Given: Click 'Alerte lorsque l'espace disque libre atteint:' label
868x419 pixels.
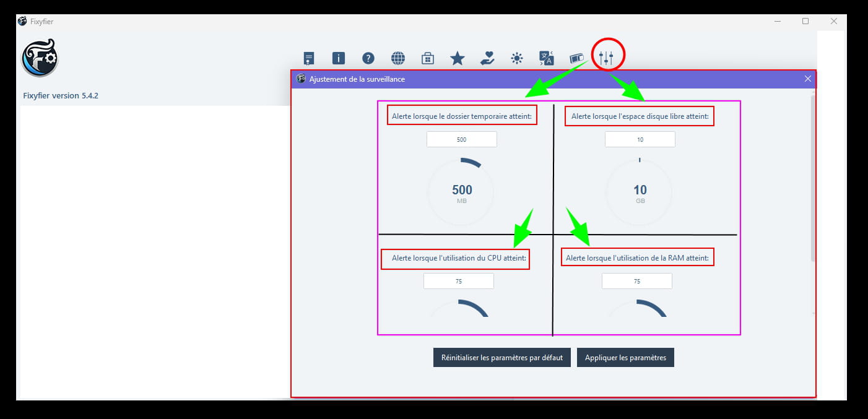Looking at the screenshot, I should coord(640,116).
